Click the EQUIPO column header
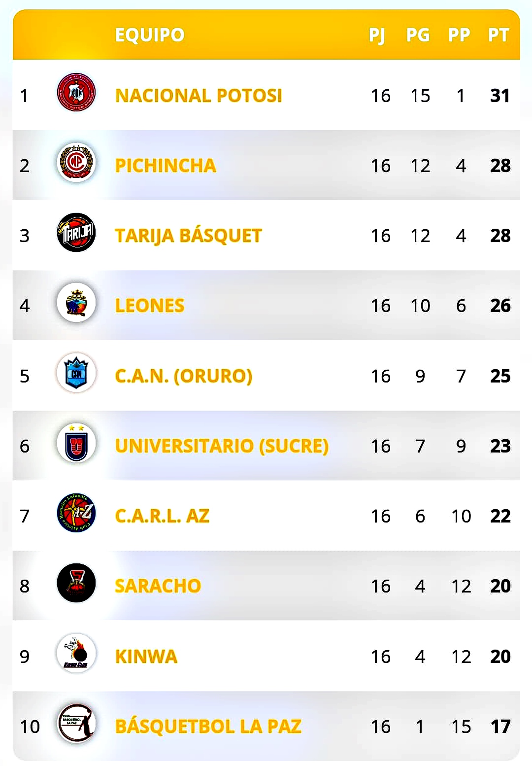This screenshot has width=532, height=766. pos(150,35)
